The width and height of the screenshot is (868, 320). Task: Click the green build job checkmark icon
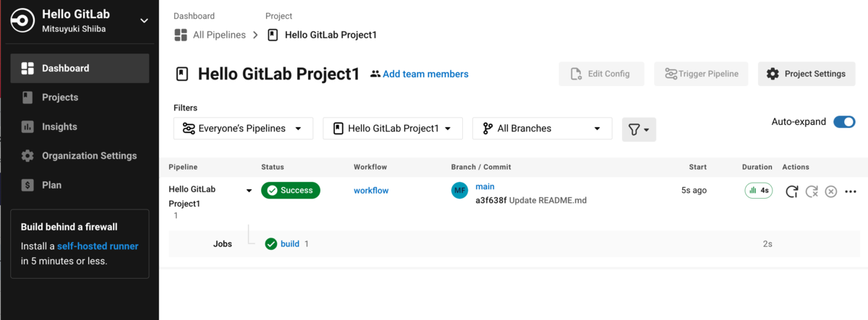click(271, 244)
